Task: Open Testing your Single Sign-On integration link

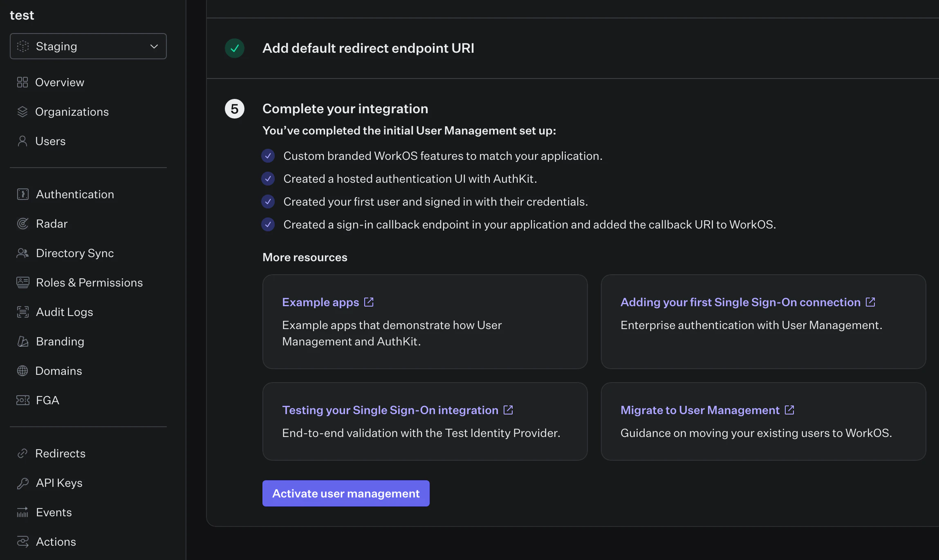Action: tap(390, 410)
